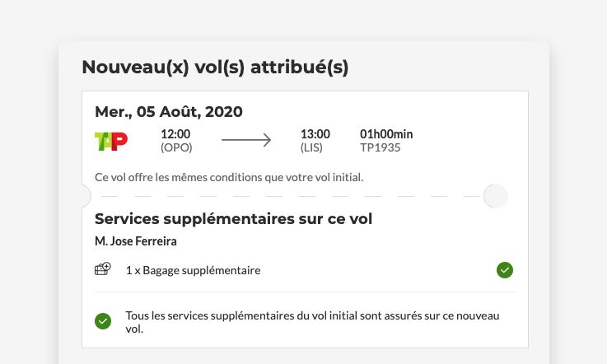Click the 1 x Bagage supplémentaire label

point(194,269)
